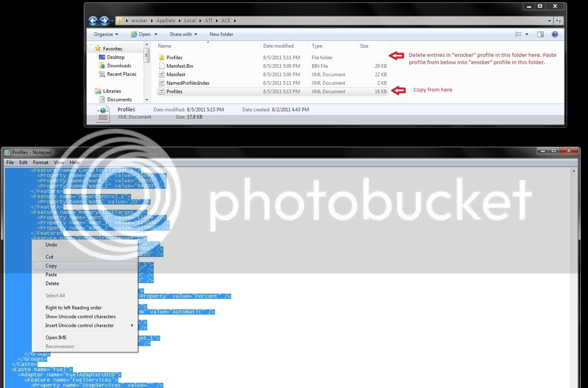
Task: Select Recent Places in navigation pane
Action: coord(121,74)
